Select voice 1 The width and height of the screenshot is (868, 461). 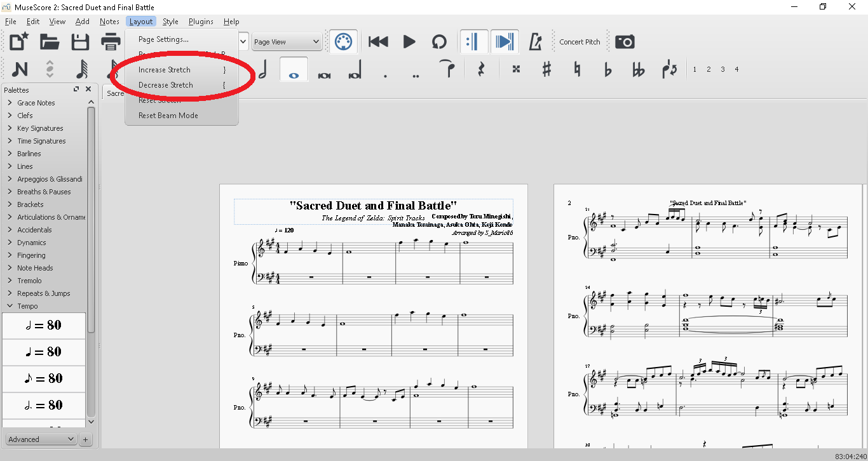tap(695, 69)
